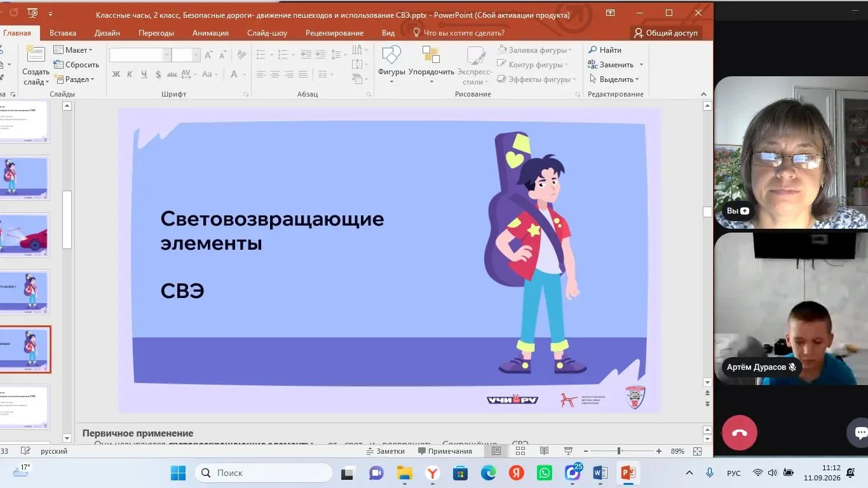Open the Выделить select dropdown
The width and height of the screenshot is (868, 488).
pos(614,79)
